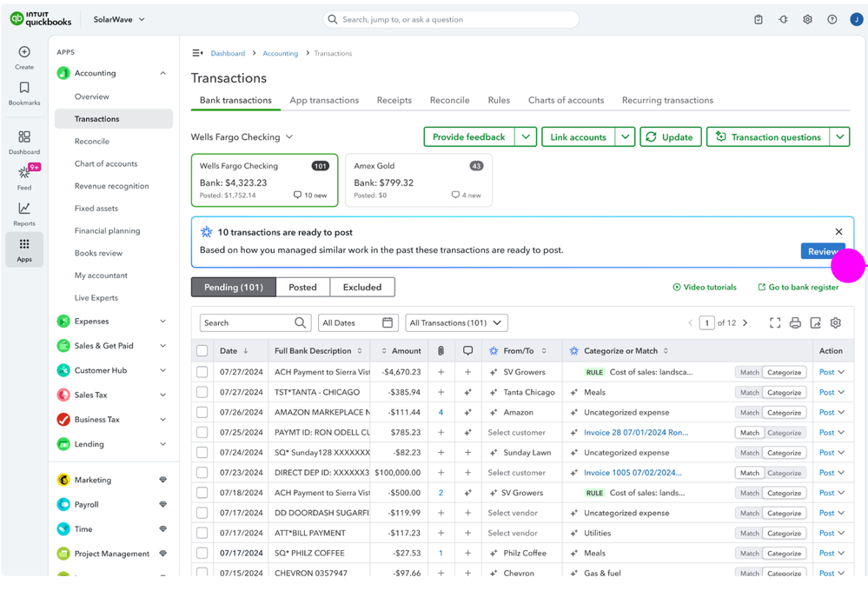Enter full screen view of table
The image size is (868, 591).
pos(775,323)
